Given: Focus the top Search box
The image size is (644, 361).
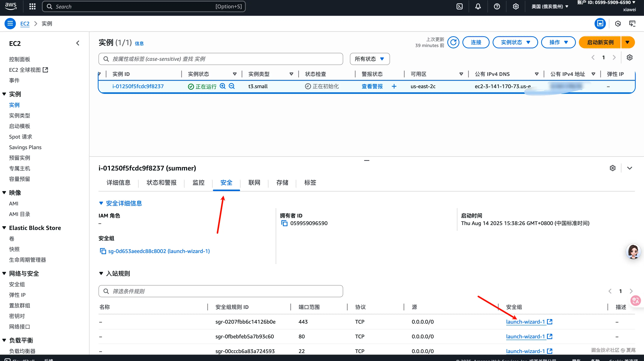Looking at the screenshot, I should coord(144,6).
